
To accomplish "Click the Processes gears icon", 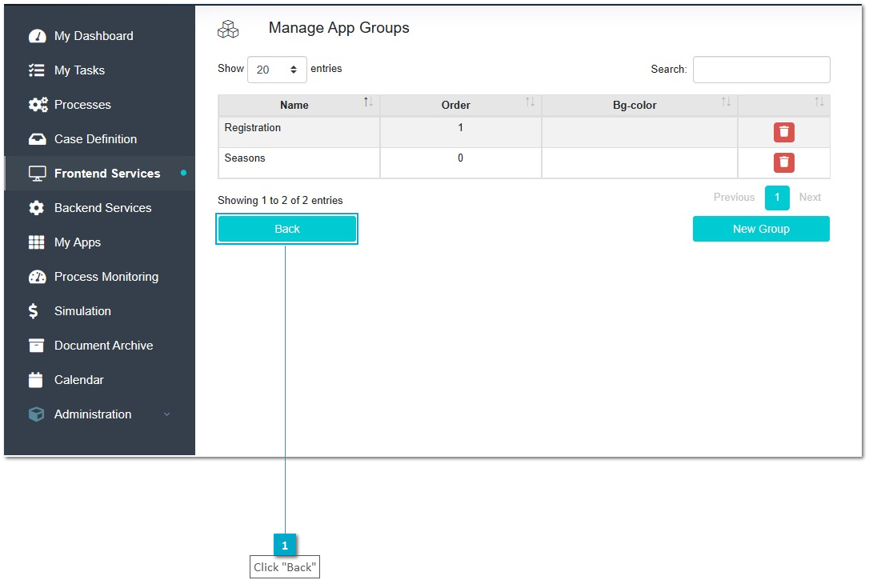I will pos(38,105).
